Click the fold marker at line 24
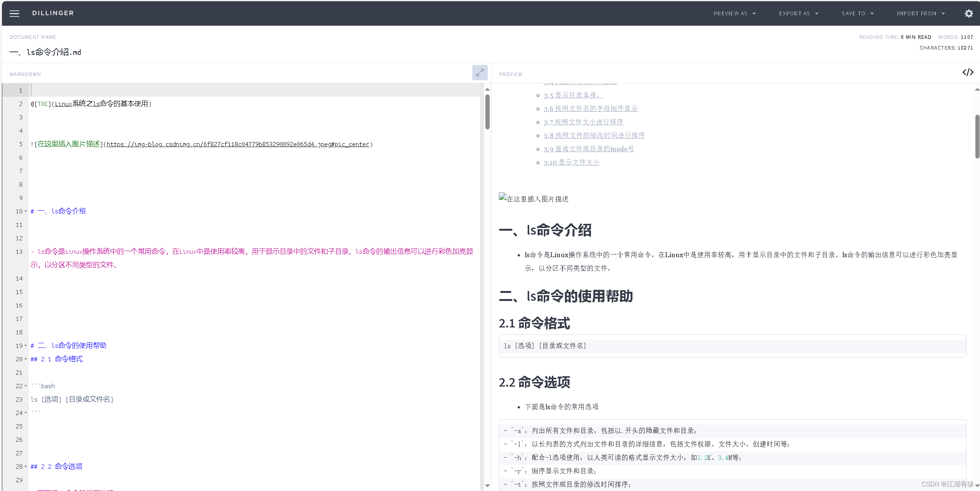 (x=26, y=413)
